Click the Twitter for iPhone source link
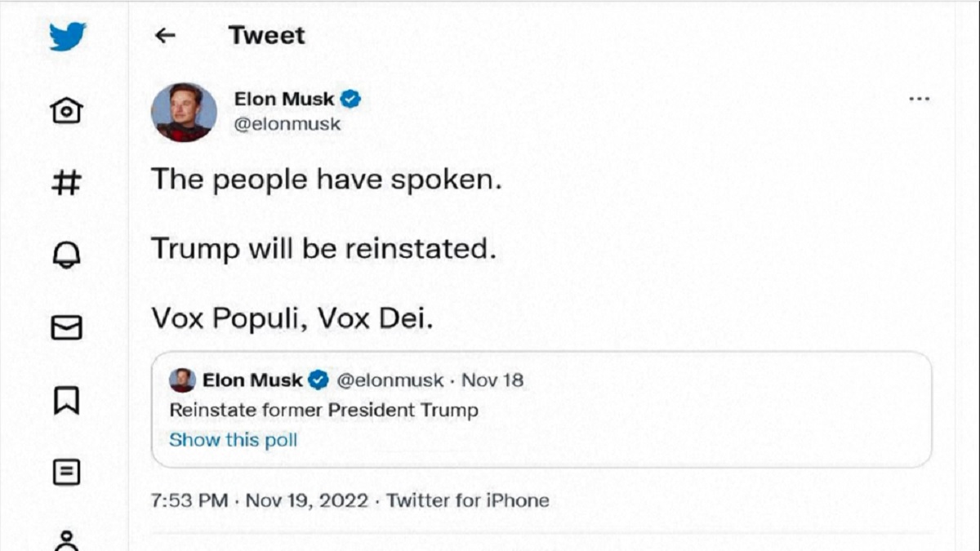Viewport: 980px width, 551px height. (468, 500)
